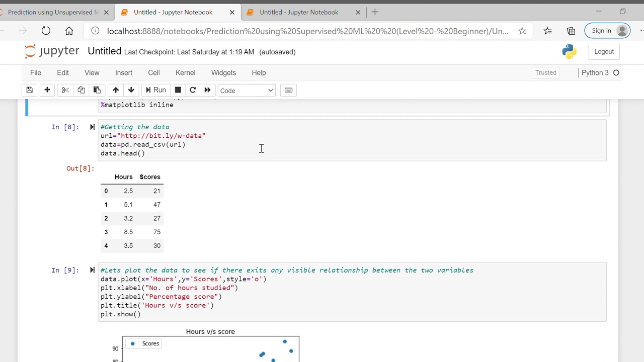Refresh the browser page
The height and width of the screenshot is (362, 644).
[46, 31]
